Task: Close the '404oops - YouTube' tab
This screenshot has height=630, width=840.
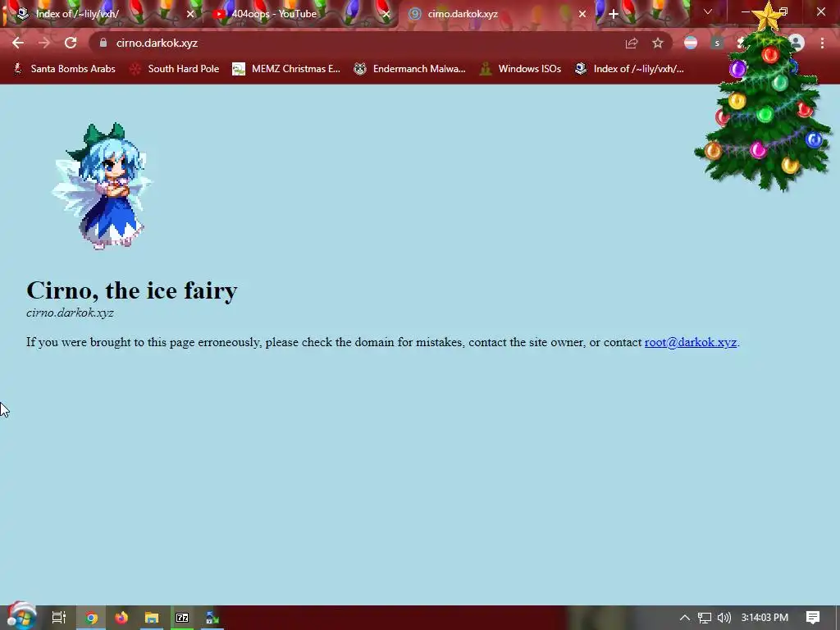Action: (x=386, y=14)
